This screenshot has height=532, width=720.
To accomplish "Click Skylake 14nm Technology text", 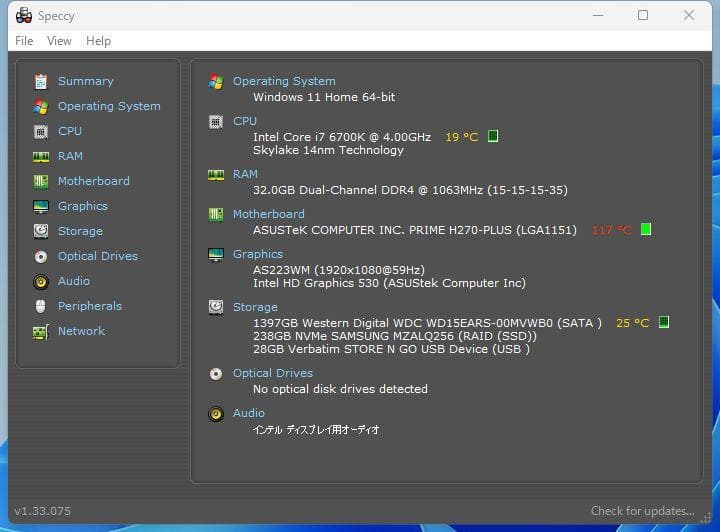I will pyautogui.click(x=328, y=150).
